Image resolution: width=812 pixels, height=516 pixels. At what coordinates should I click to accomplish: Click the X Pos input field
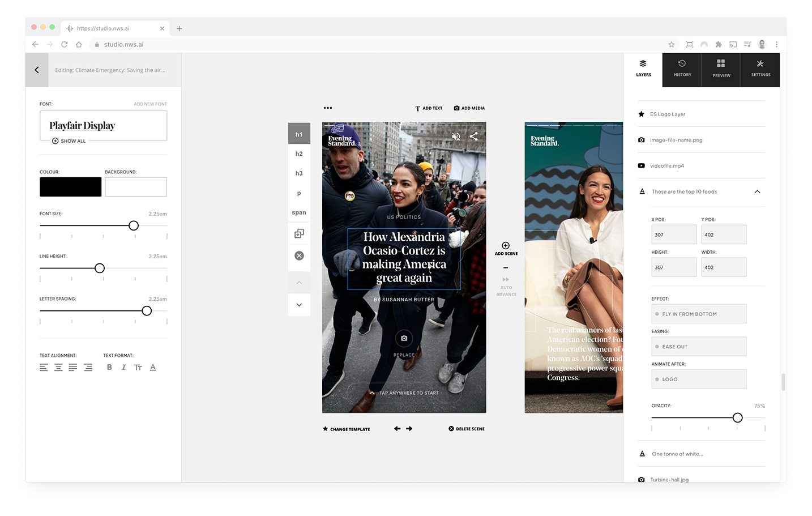(x=674, y=234)
